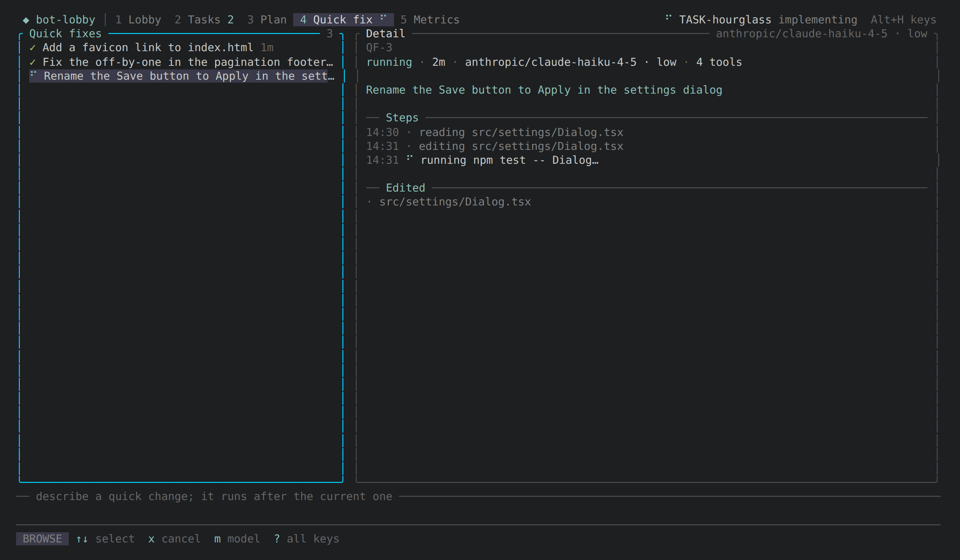Click the 'm model' key hint
This screenshot has height=560, width=960.
coord(237,539)
